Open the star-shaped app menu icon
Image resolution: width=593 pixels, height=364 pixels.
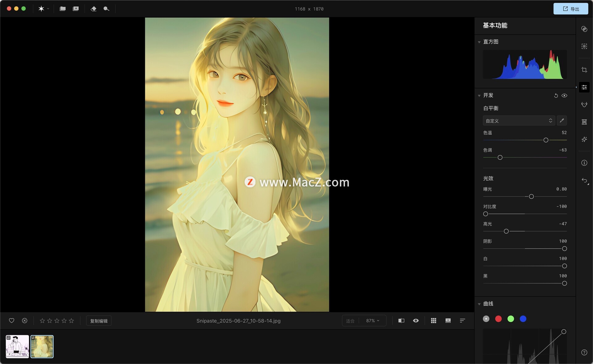pos(41,9)
